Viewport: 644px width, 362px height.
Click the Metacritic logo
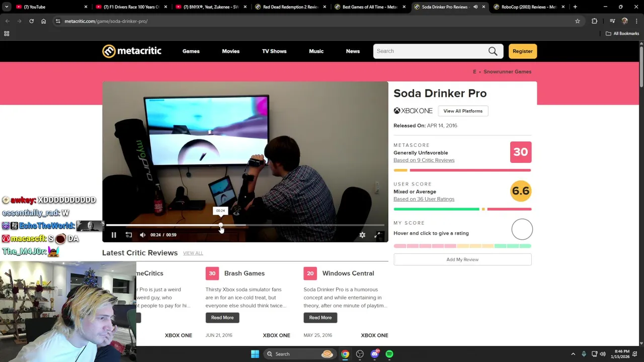132,51
